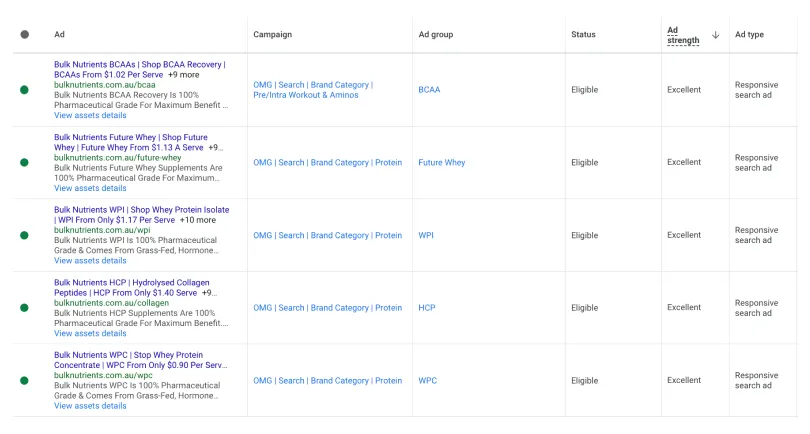
Task: Open Protein campaign link in HCP row
Action: [328, 308]
